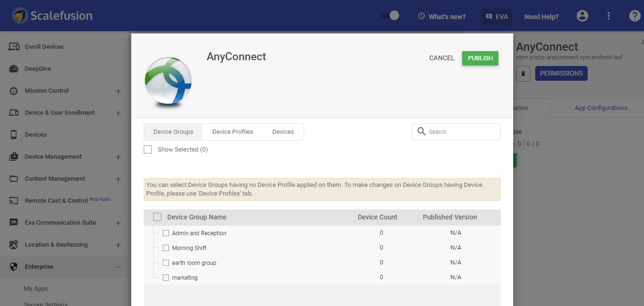Check the marketing group checkbox

[x=166, y=278]
